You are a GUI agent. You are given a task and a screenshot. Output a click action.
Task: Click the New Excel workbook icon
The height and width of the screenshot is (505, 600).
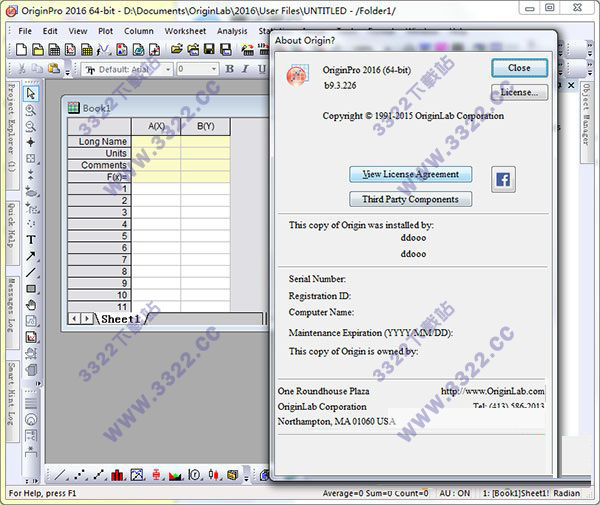(138, 49)
